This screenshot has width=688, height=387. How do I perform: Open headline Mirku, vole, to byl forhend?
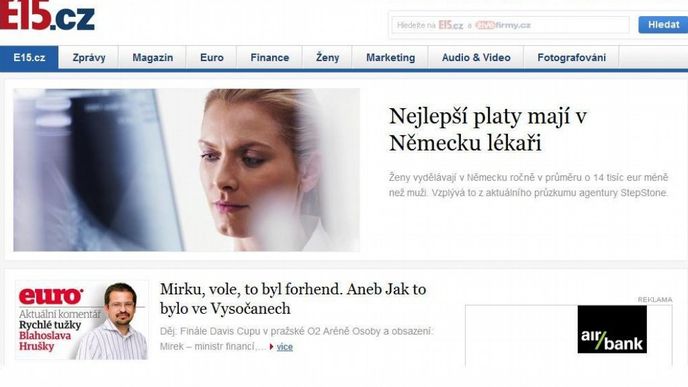tap(293, 299)
